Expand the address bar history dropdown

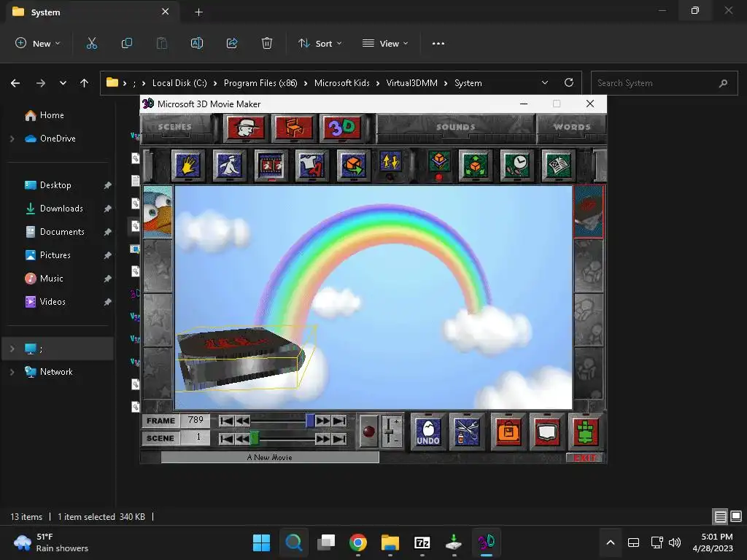[x=545, y=83]
